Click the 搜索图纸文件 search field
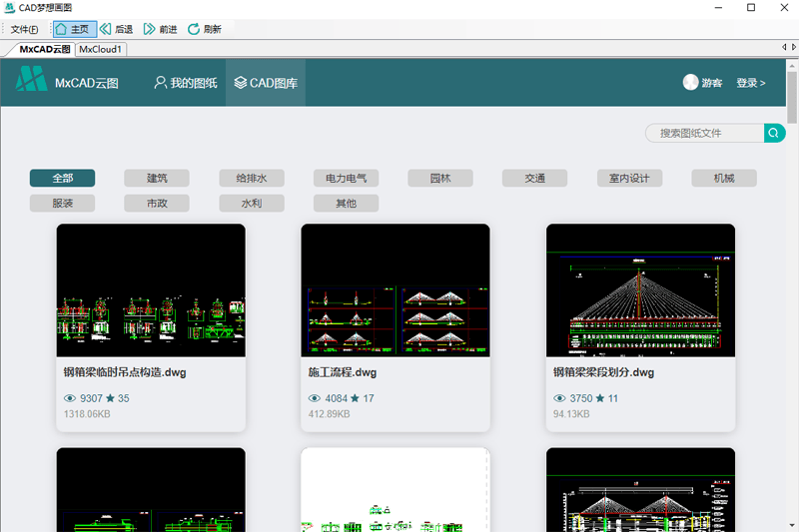This screenshot has height=532, width=799. (704, 133)
